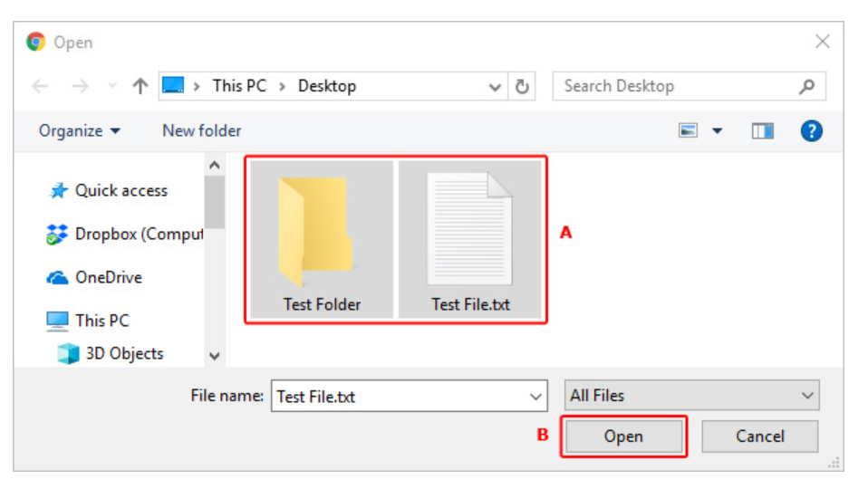Click the search magnifier icon

coord(806,86)
